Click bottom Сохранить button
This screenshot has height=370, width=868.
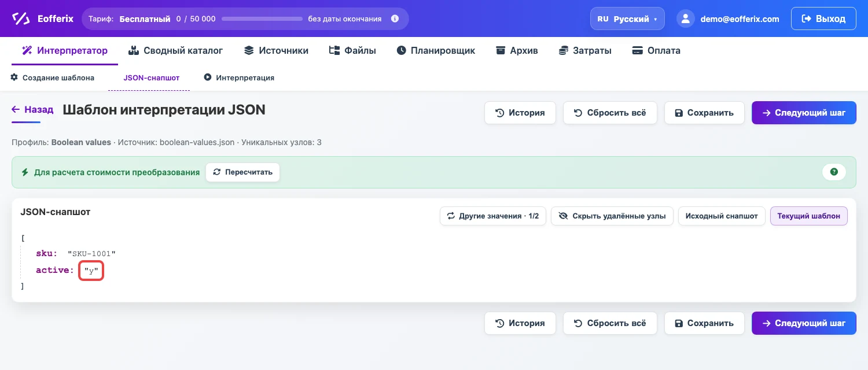[x=704, y=323]
